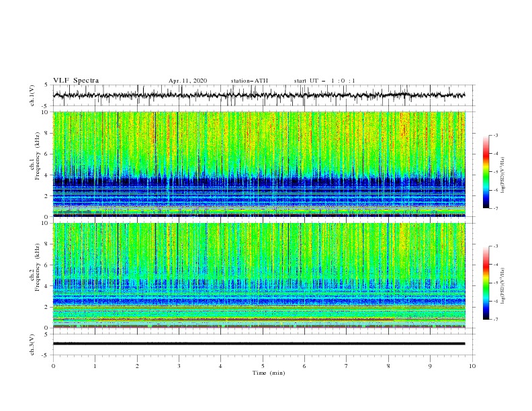Viewport: 532px width, 411px height.
Task: Click the lower PSD color scale bar
Action: click(x=486, y=283)
